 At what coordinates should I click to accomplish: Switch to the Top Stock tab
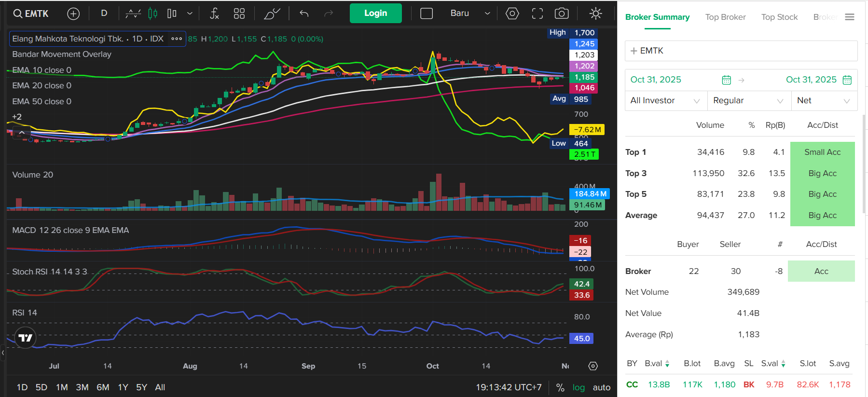[x=779, y=17]
